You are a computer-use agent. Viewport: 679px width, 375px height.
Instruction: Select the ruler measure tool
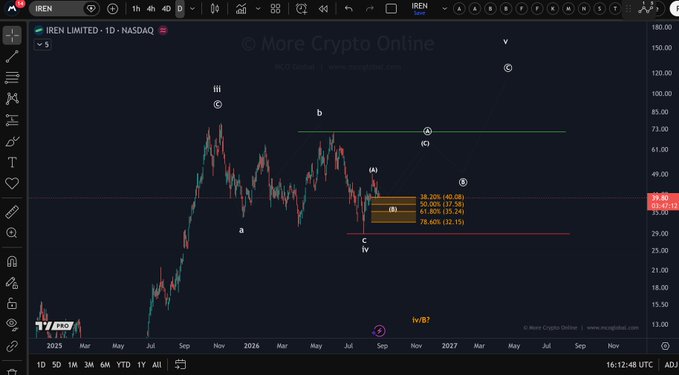(x=12, y=212)
